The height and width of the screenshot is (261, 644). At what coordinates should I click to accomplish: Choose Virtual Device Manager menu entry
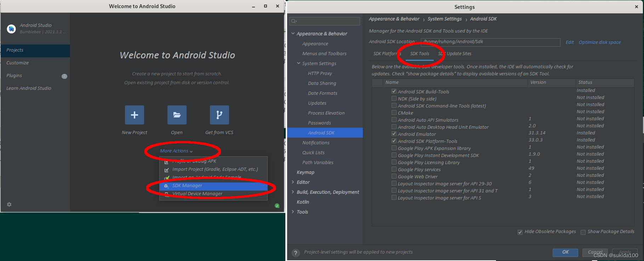pyautogui.click(x=213, y=194)
